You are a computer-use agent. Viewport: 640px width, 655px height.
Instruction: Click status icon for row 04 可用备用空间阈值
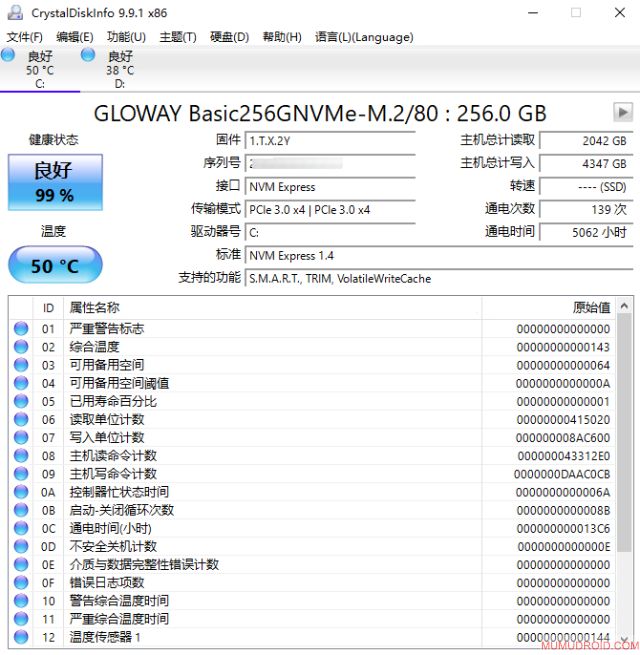(21, 383)
